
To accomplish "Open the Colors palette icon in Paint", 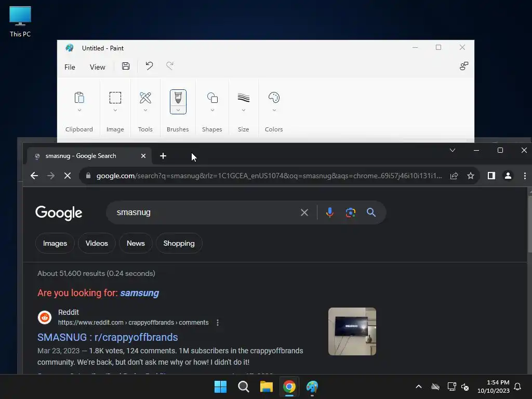I will pyautogui.click(x=274, y=98).
